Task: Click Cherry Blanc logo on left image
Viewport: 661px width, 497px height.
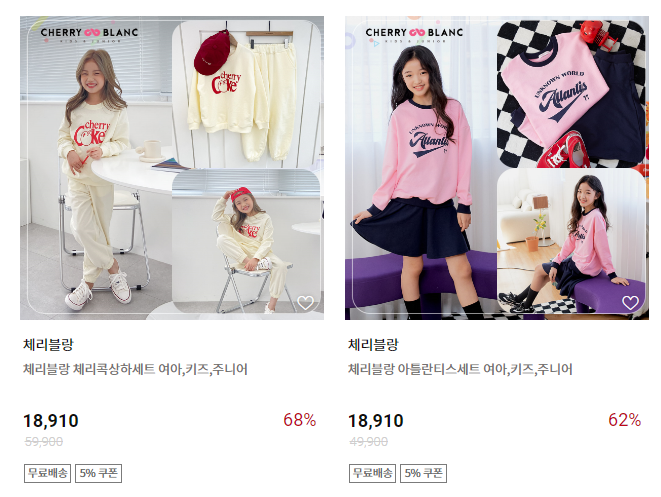Action: (89, 35)
